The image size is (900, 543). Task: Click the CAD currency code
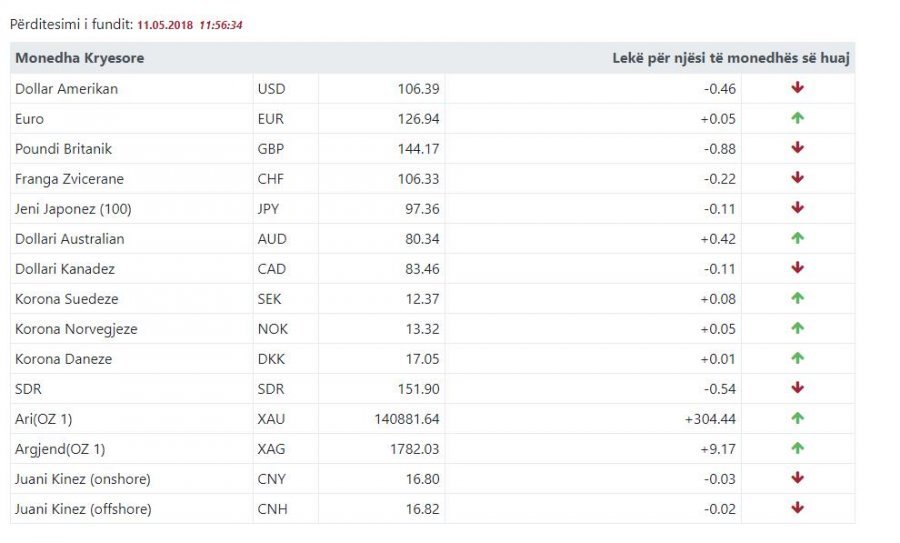(272, 269)
